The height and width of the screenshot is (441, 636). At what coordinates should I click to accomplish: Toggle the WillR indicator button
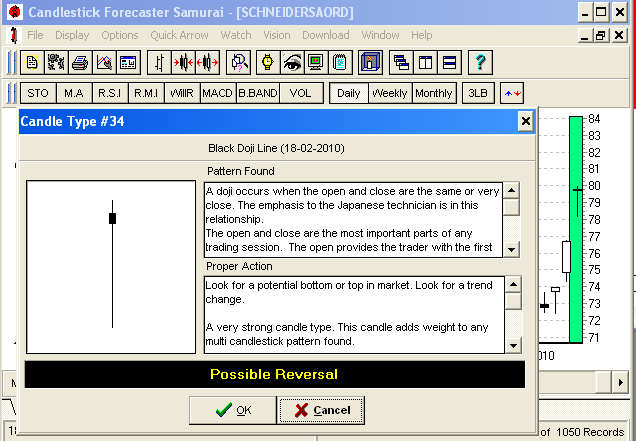182,93
